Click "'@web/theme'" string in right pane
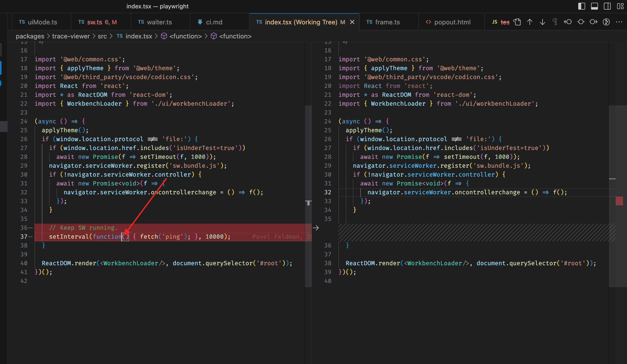The width and height of the screenshot is (627, 364). click(x=459, y=68)
